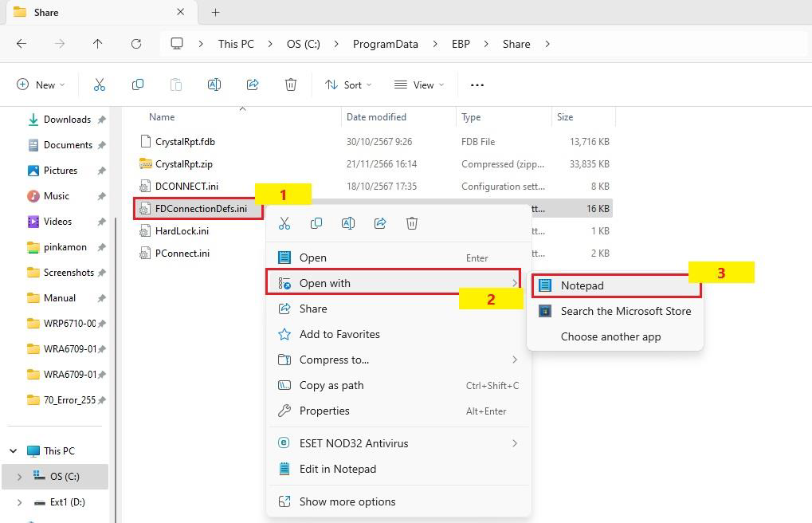Open the Sort dropdown
812x523 pixels.
347,85
